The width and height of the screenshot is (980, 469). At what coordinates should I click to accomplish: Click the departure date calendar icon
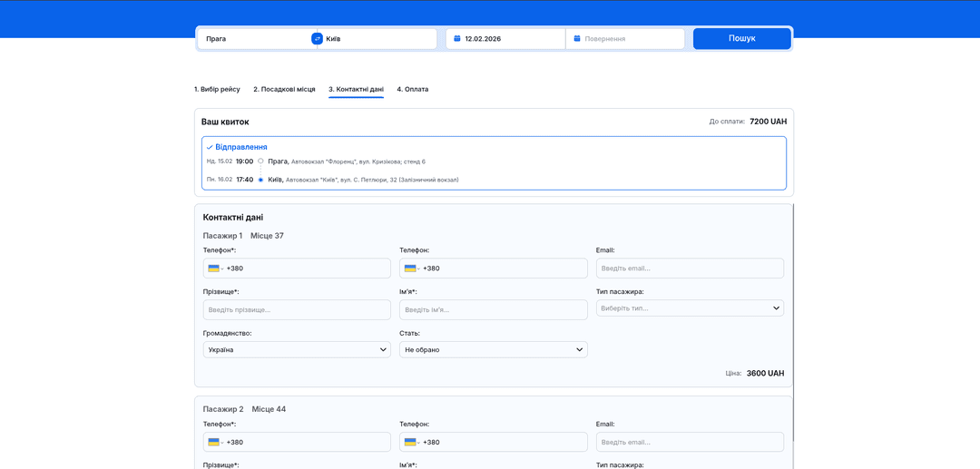(x=456, y=39)
